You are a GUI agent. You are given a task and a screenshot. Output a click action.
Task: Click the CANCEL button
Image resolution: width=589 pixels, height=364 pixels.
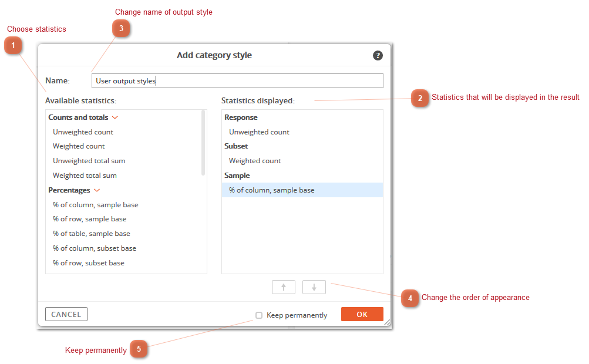[x=66, y=315]
